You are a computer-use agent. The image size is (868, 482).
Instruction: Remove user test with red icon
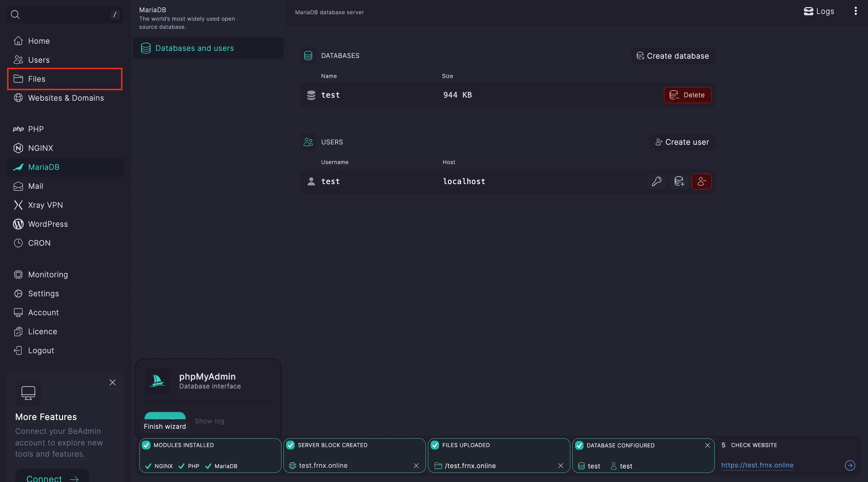pos(702,181)
